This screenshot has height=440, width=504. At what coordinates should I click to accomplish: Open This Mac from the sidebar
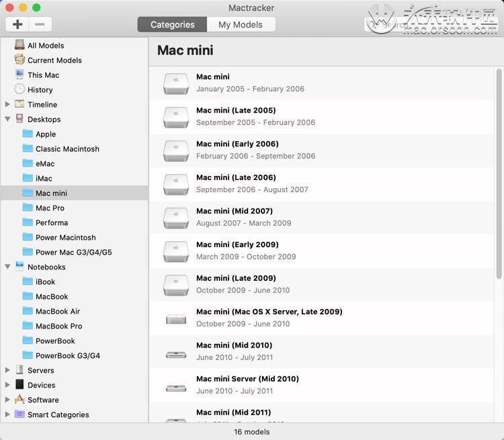tap(19, 75)
